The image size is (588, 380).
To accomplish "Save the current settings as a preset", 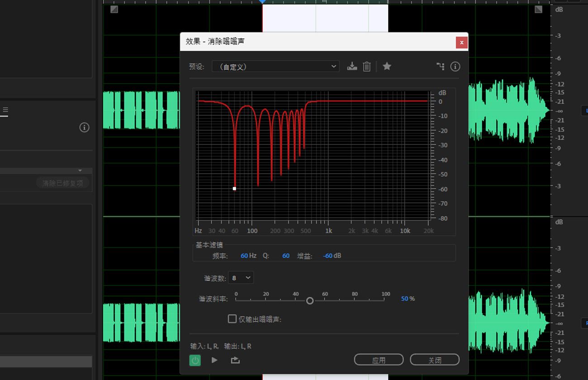I will coord(352,66).
